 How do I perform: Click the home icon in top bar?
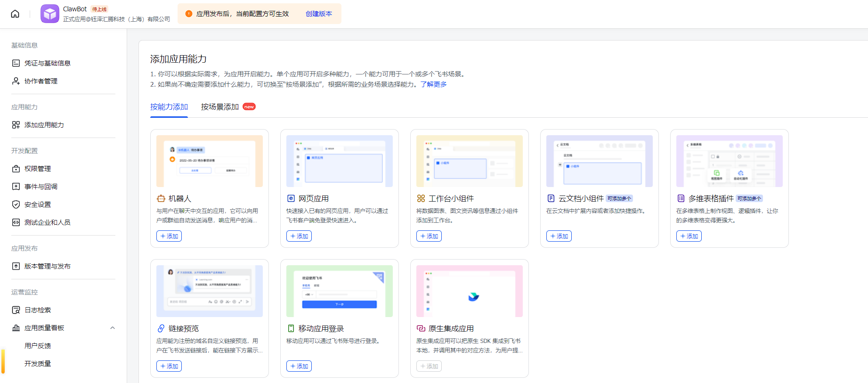15,14
